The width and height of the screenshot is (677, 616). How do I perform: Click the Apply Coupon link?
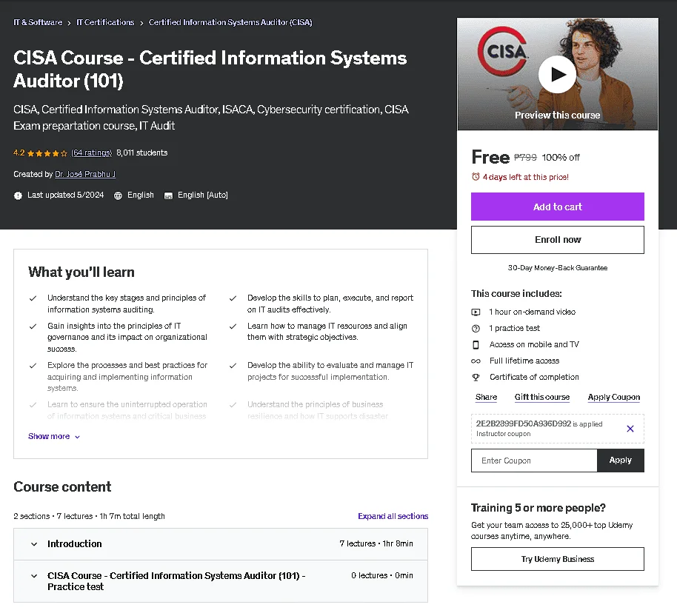tap(613, 397)
